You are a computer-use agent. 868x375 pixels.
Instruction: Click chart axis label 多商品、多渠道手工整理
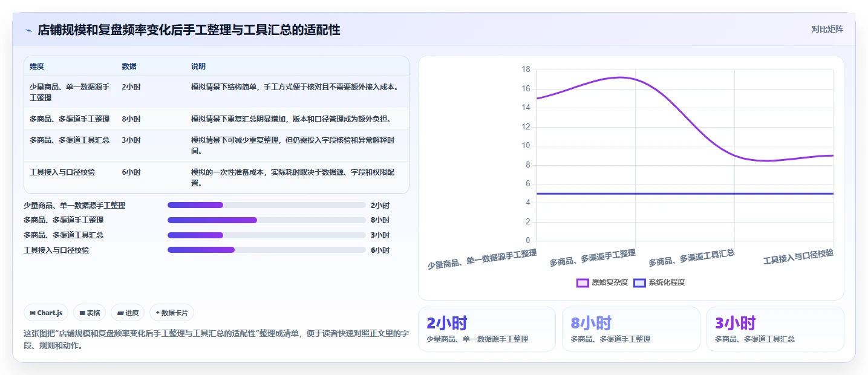click(x=593, y=258)
